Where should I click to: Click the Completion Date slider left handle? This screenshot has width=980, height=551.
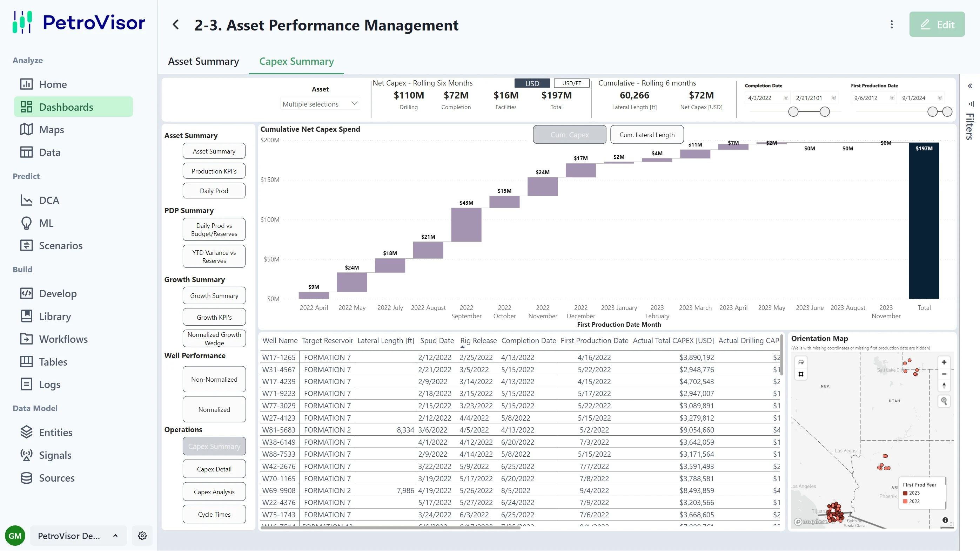[793, 112]
